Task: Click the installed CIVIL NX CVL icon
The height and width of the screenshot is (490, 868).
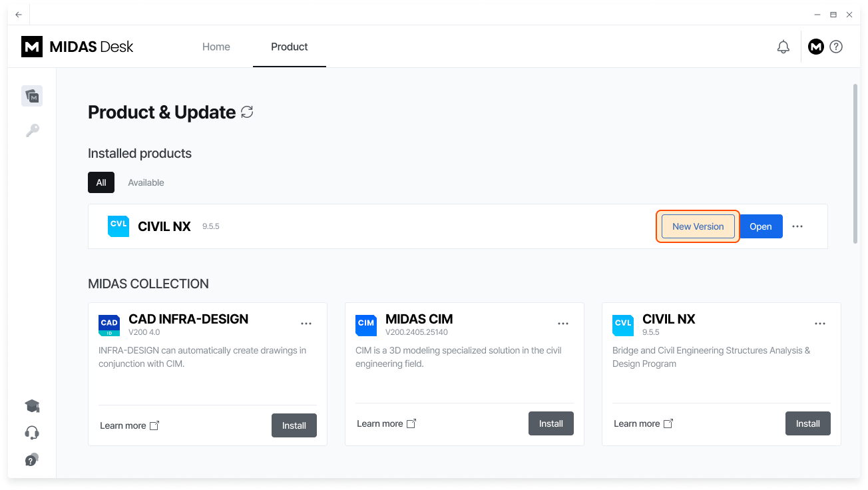Action: [x=118, y=226]
